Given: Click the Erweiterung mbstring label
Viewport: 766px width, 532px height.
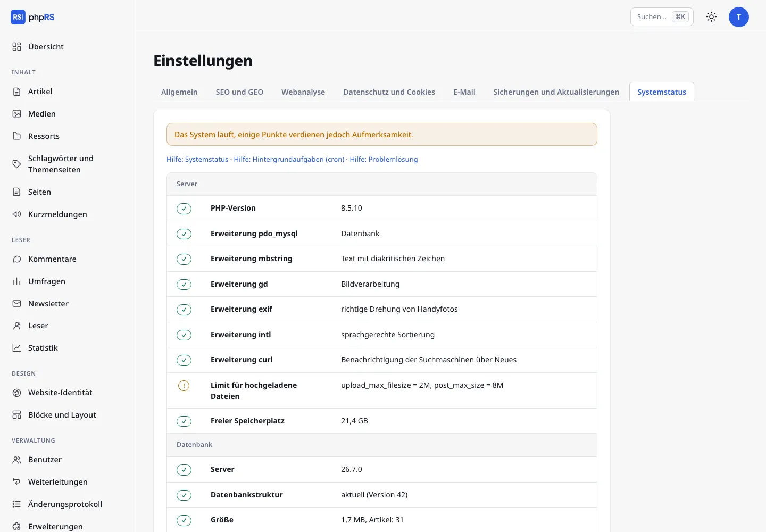Looking at the screenshot, I should [252, 259].
